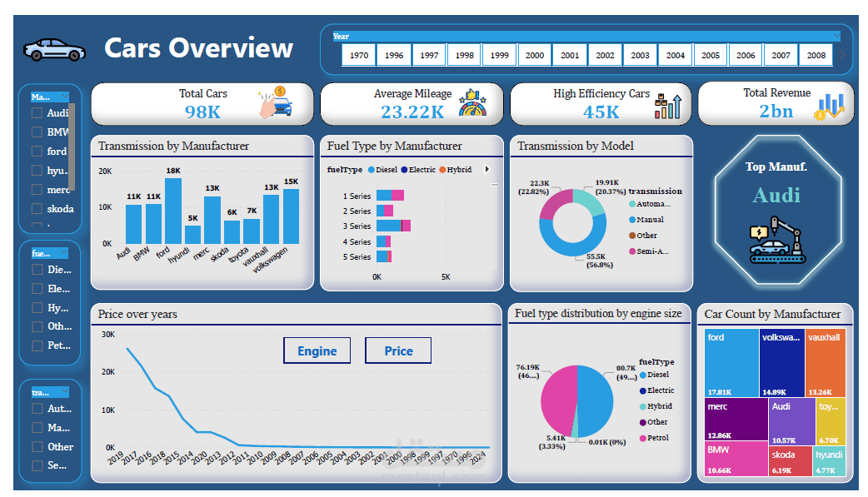Click the volkswagen tile in the treemap

click(x=781, y=362)
